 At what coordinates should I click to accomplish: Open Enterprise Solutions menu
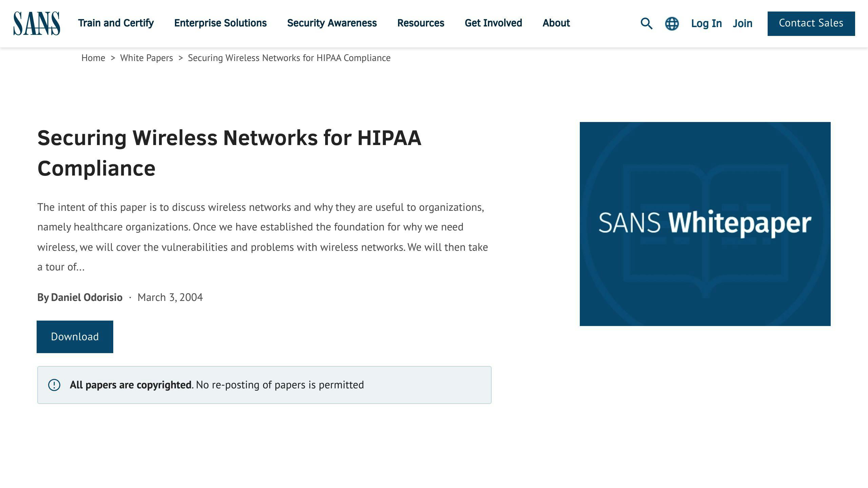pos(221,23)
